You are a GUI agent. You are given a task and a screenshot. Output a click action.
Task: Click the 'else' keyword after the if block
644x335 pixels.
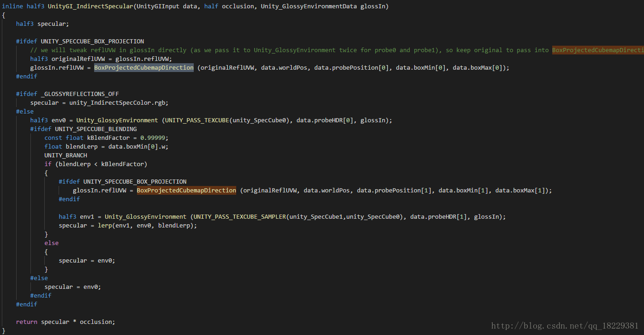[x=52, y=243]
